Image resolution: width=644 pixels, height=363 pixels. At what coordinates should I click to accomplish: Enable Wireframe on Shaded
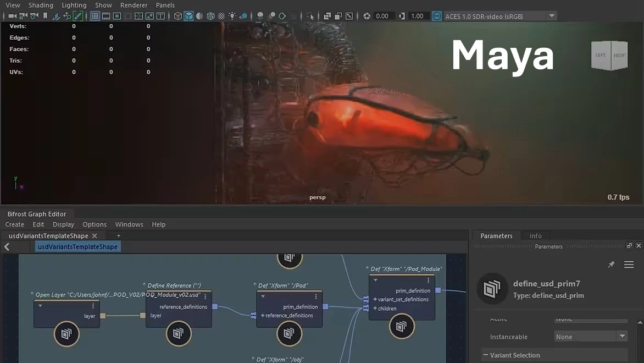(x=210, y=16)
